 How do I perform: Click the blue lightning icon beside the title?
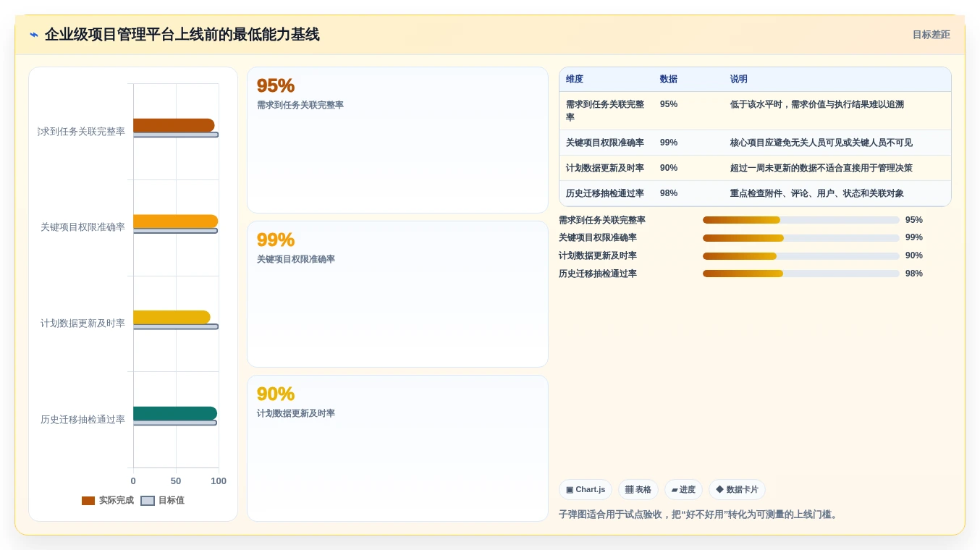tap(34, 35)
